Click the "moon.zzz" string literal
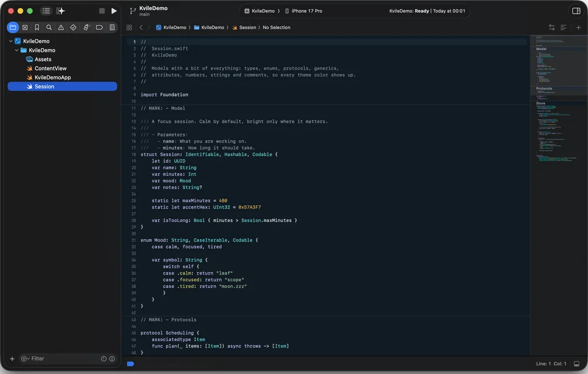 [x=232, y=286]
